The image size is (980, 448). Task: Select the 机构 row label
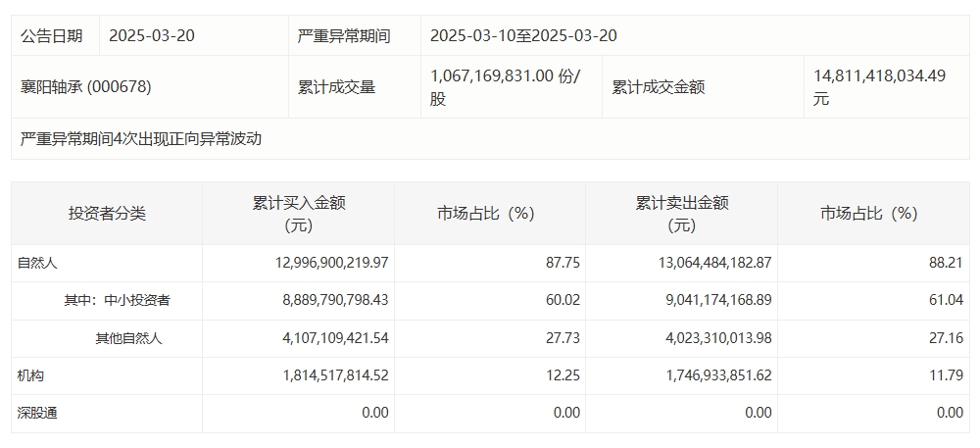point(31,375)
